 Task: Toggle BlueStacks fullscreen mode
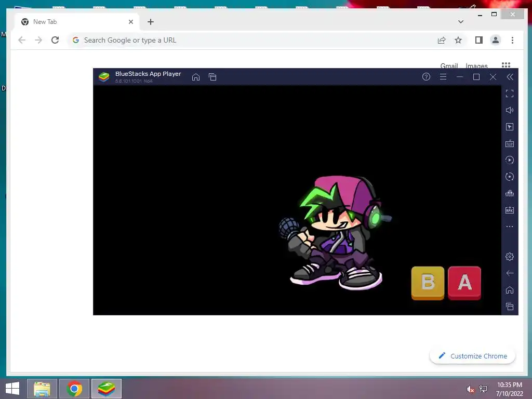(x=510, y=94)
